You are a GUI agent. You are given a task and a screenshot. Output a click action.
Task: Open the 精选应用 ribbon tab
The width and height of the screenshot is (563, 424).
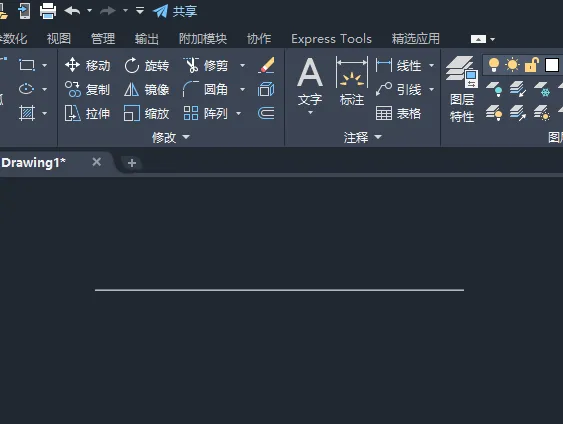(416, 38)
